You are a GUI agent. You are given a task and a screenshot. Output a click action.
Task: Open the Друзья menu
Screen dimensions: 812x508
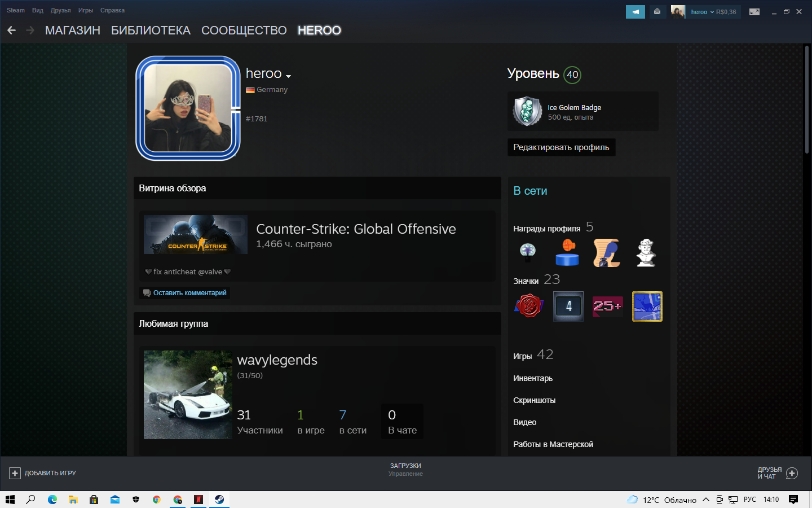(60, 10)
